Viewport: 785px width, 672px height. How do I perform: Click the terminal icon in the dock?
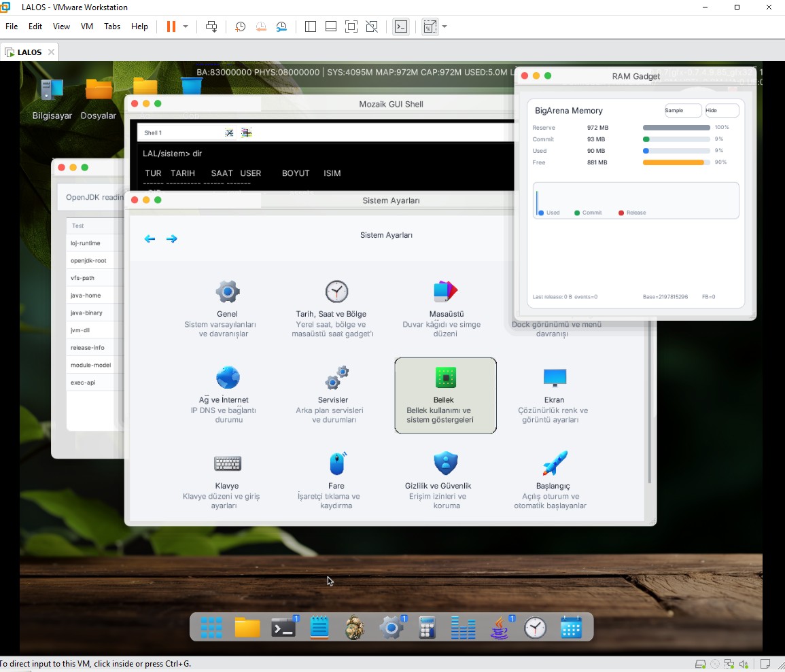point(283,627)
